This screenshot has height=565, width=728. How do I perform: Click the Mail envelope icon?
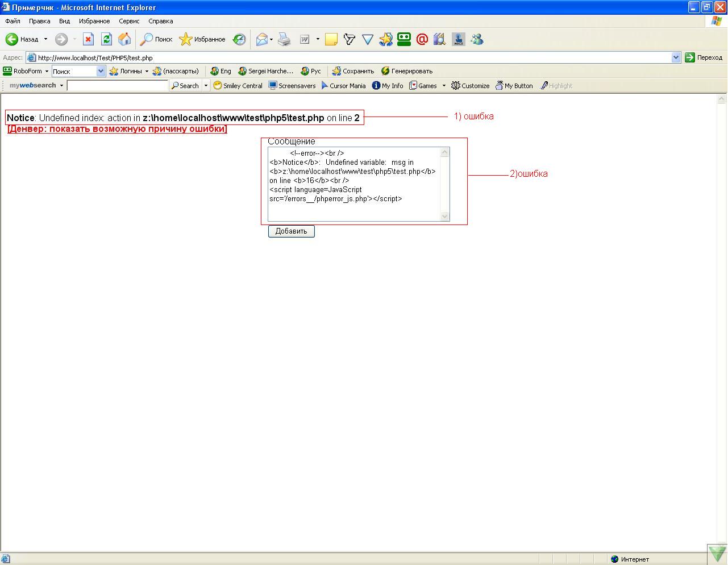pos(261,39)
